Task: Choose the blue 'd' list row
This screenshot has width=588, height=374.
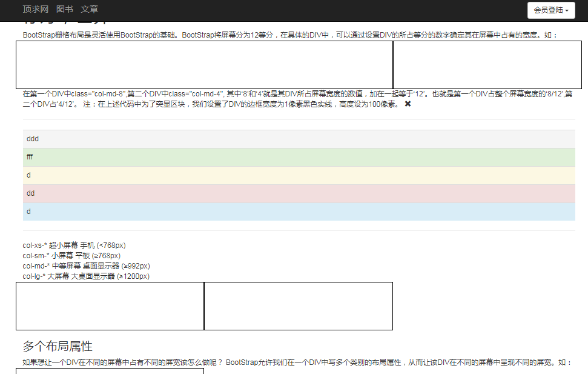Action: (x=299, y=212)
